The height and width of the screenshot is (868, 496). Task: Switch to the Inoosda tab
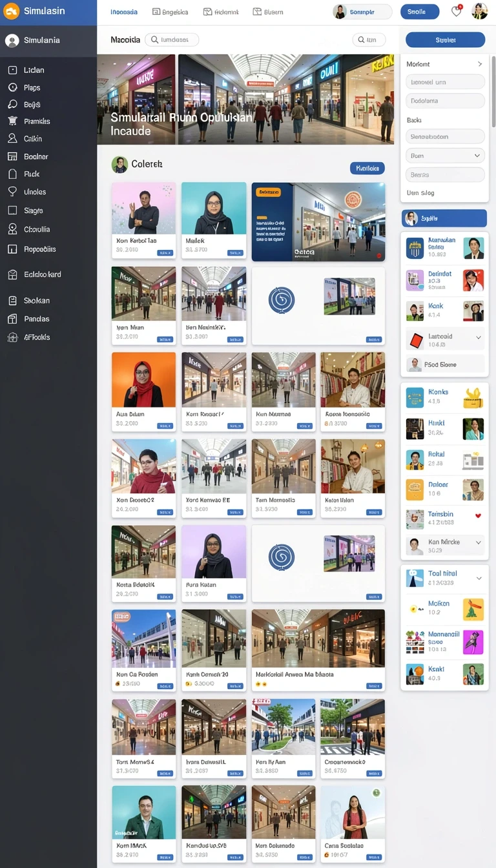[x=124, y=12]
